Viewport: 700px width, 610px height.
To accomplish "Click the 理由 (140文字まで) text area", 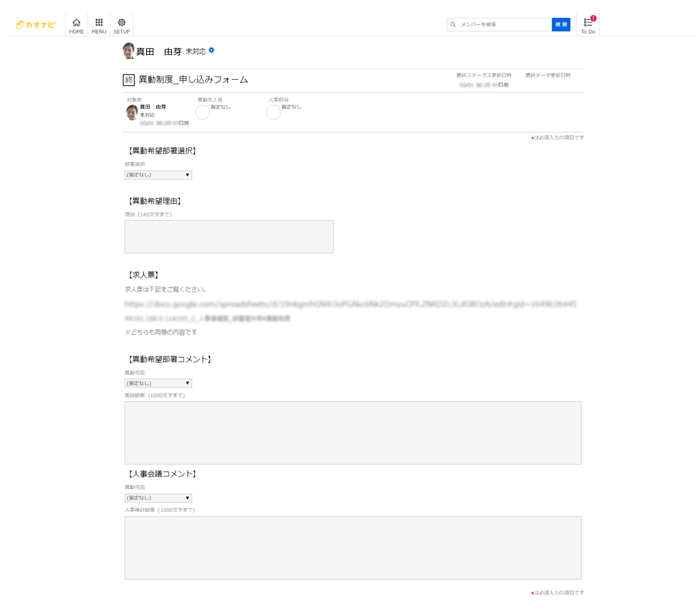I will click(229, 237).
